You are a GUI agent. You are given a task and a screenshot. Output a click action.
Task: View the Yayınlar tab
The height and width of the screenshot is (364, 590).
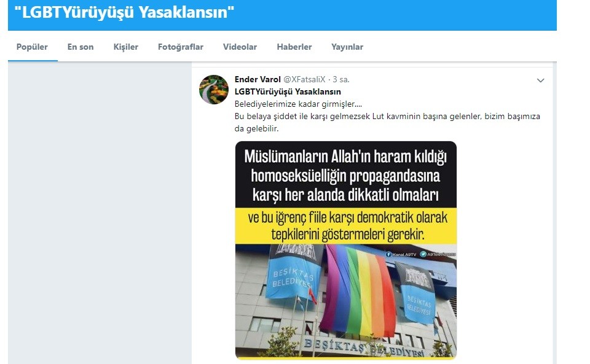point(347,47)
